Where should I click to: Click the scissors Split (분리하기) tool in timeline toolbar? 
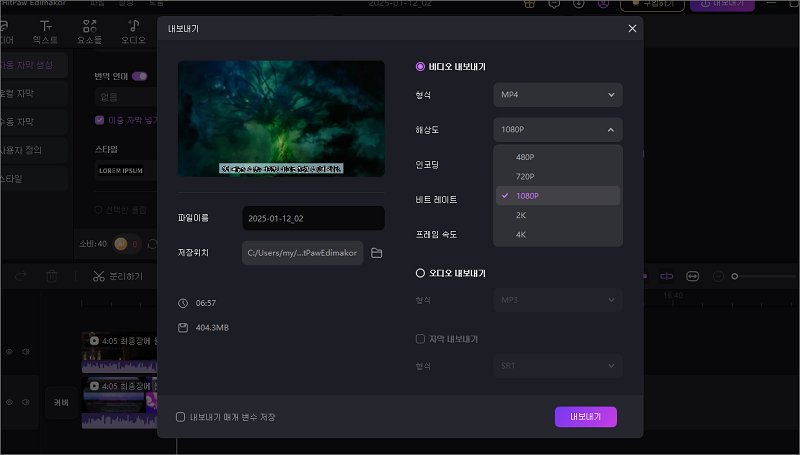[118, 276]
